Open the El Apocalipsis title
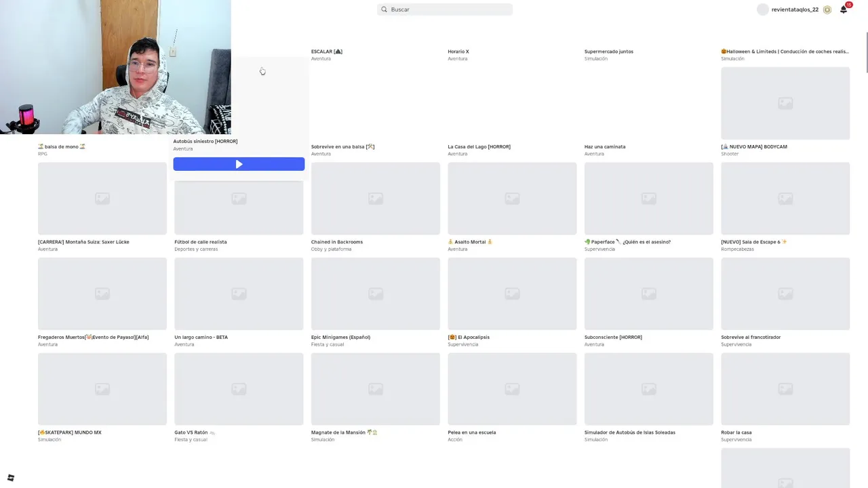 tap(469, 337)
